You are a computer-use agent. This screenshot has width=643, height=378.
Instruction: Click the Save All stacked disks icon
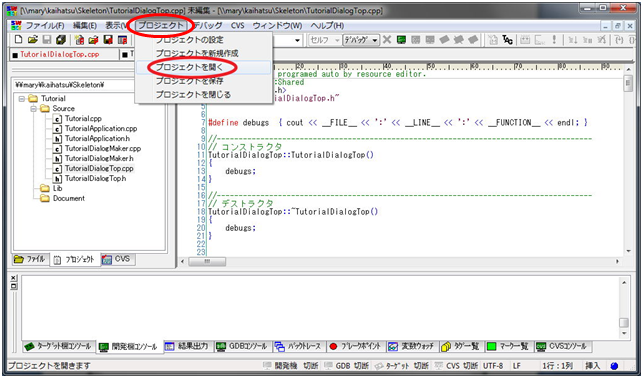pos(61,39)
